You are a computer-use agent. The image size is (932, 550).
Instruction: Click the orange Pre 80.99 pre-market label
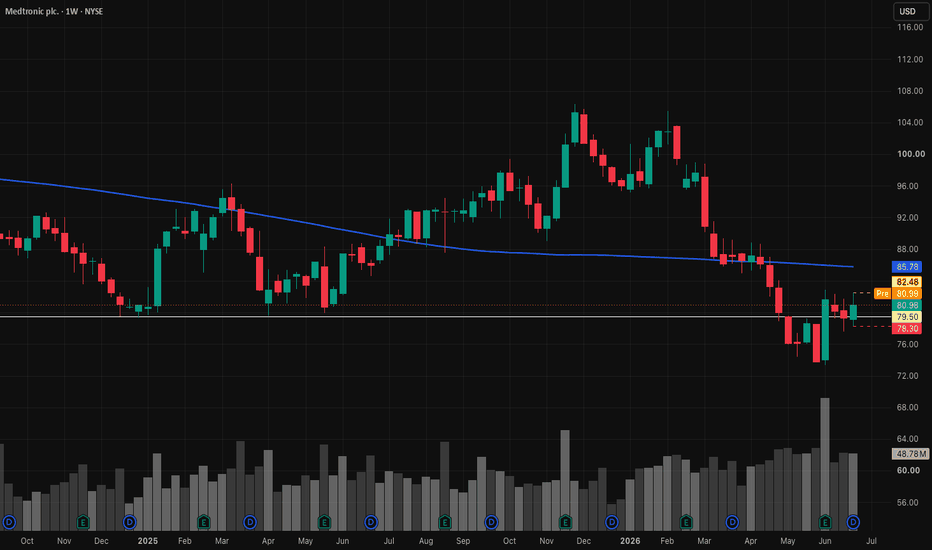coord(898,293)
